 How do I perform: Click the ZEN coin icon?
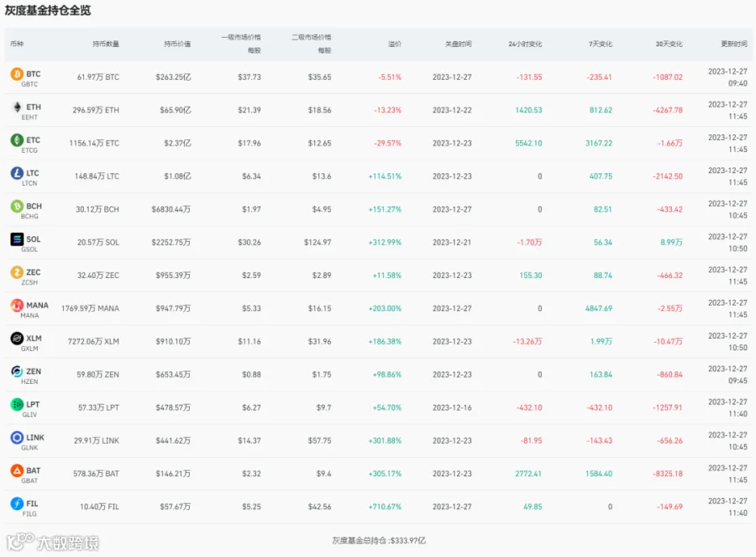click(16, 371)
